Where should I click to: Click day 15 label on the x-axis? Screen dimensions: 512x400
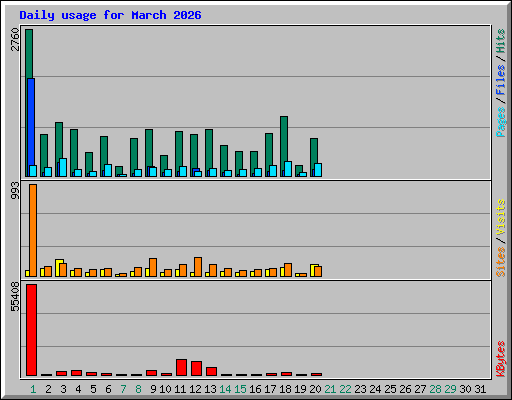(240, 389)
